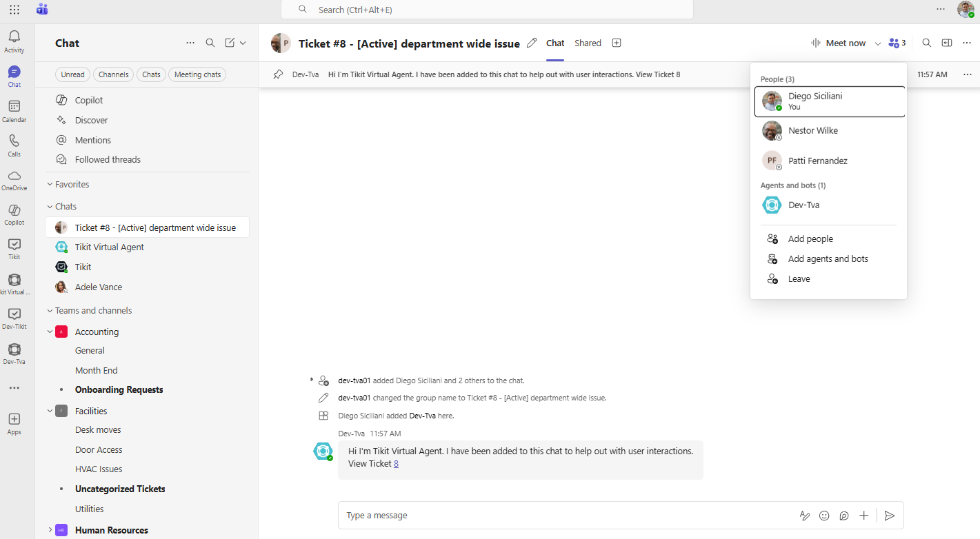
Task: Open the Activity feed in sidebar
Action: pyautogui.click(x=14, y=41)
